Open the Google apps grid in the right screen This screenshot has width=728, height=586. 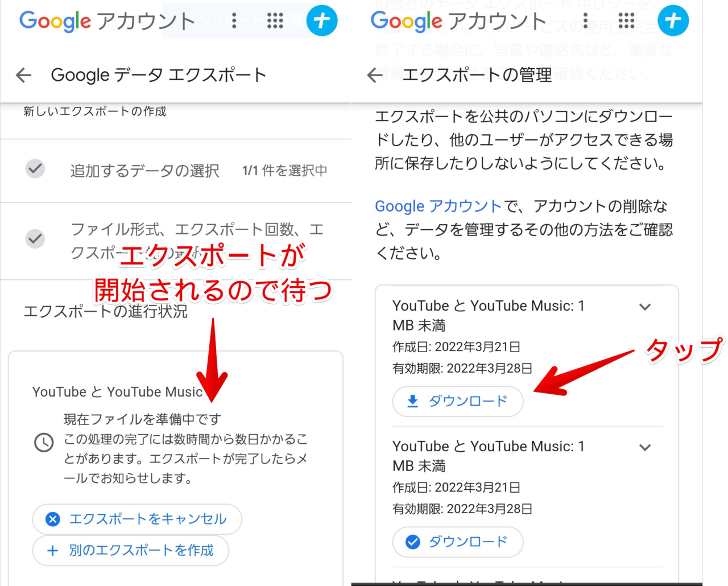click(x=626, y=21)
